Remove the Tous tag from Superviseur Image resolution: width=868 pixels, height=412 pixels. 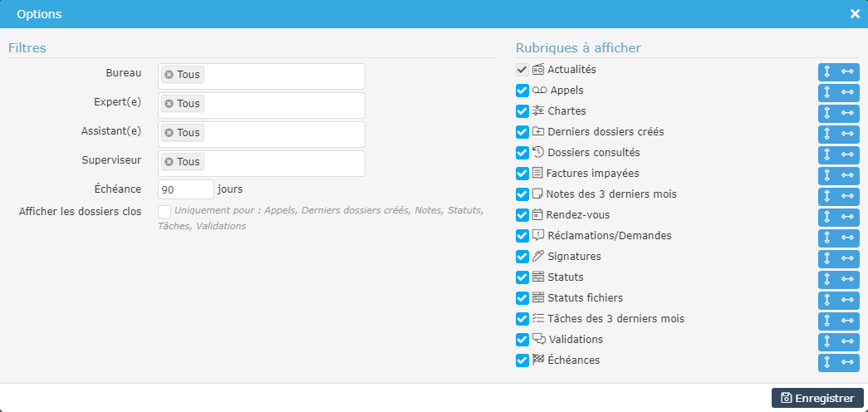pos(169,162)
